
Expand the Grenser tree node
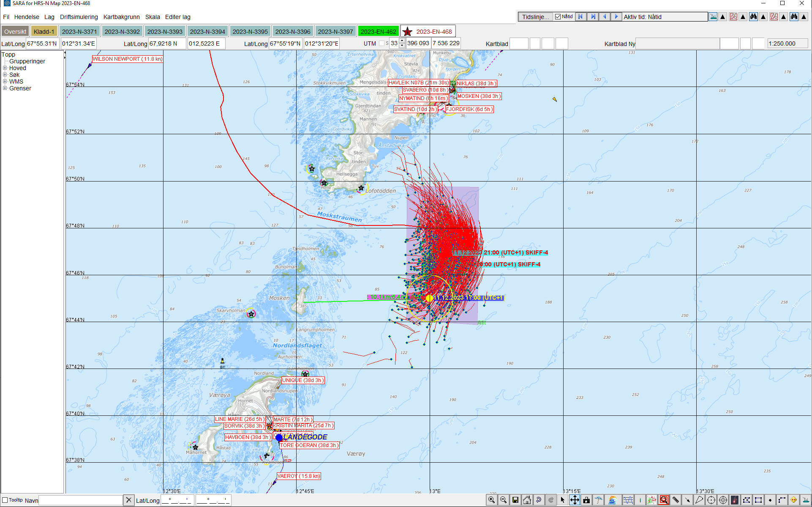tap(5, 88)
